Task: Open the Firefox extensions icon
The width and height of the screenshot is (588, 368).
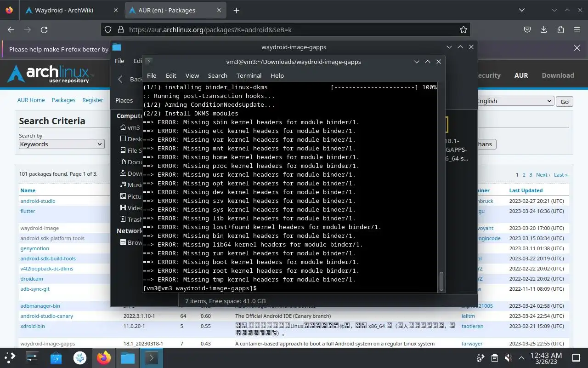Action: [x=560, y=29]
